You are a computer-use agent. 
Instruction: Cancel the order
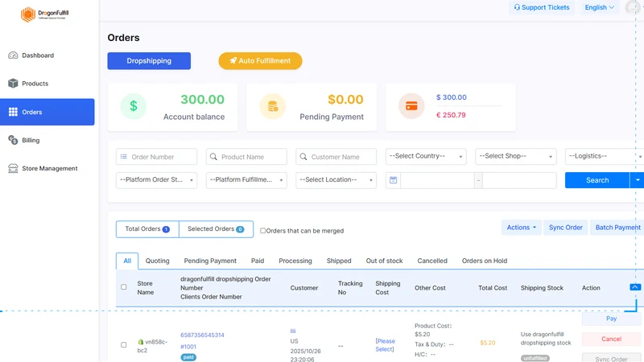click(x=611, y=339)
